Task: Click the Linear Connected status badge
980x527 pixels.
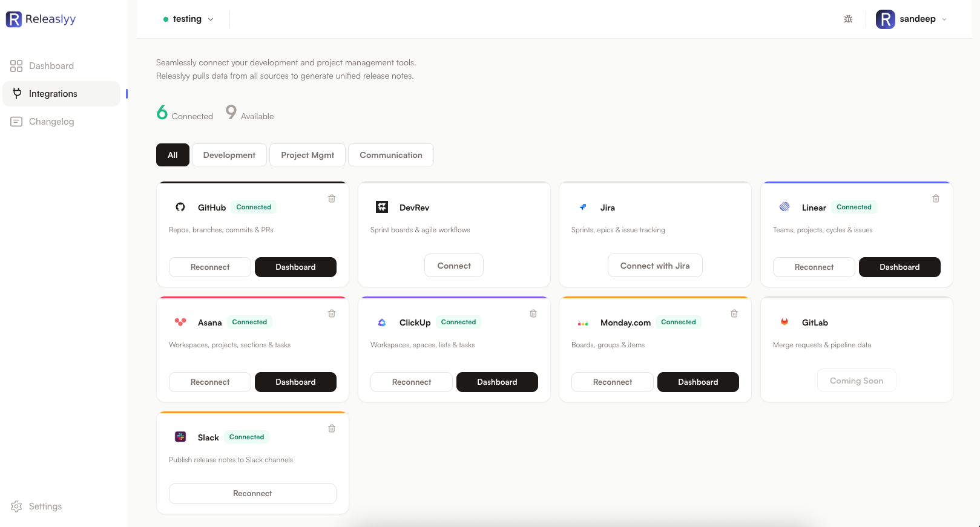Action: click(x=854, y=207)
